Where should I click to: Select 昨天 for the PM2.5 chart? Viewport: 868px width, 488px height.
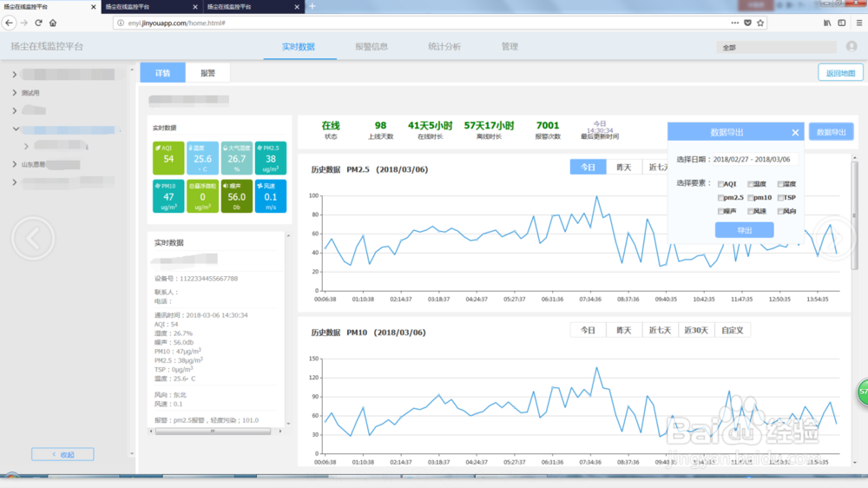pos(624,168)
